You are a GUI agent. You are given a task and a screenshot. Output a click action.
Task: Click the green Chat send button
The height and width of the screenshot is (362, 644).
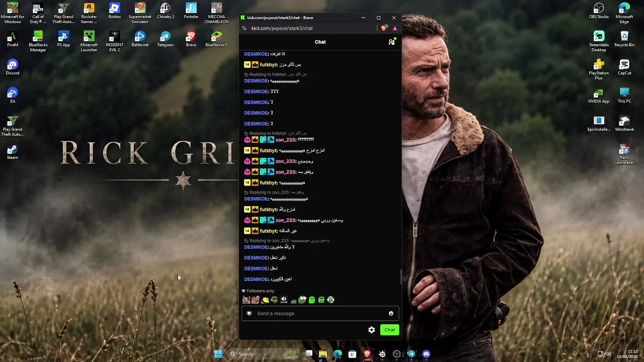coord(389,330)
